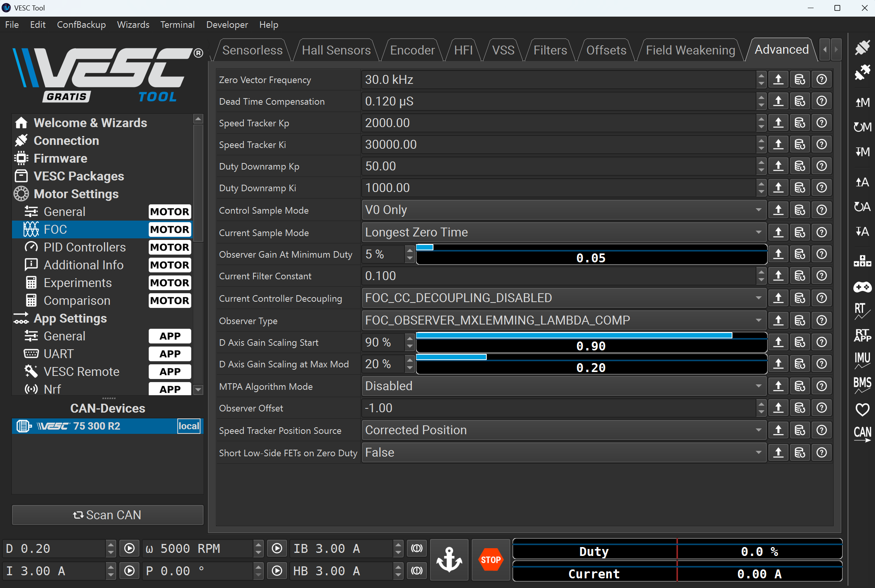Click the BMS icon in right toolbar
Image resolution: width=875 pixels, height=588 pixels.
862,384
